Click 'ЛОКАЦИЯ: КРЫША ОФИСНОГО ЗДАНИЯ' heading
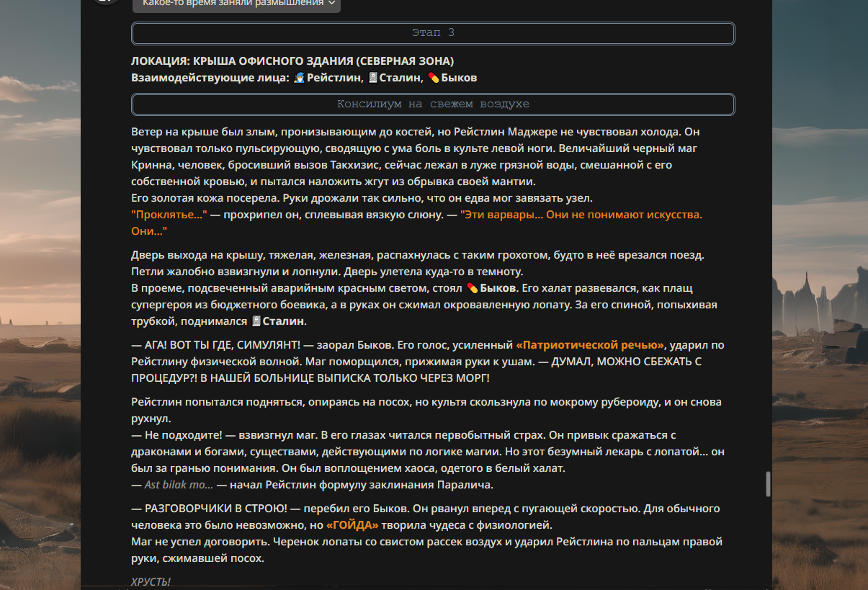868x590 pixels. coord(292,61)
